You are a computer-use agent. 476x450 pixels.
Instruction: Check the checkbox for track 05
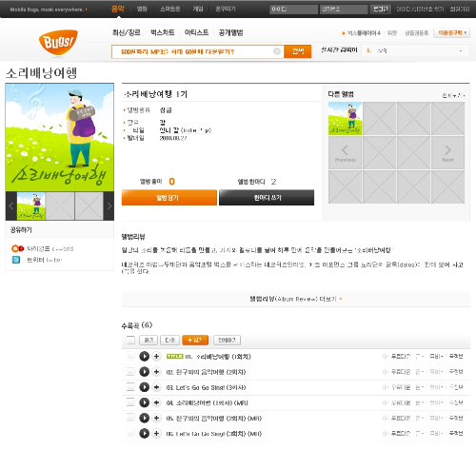(130, 419)
